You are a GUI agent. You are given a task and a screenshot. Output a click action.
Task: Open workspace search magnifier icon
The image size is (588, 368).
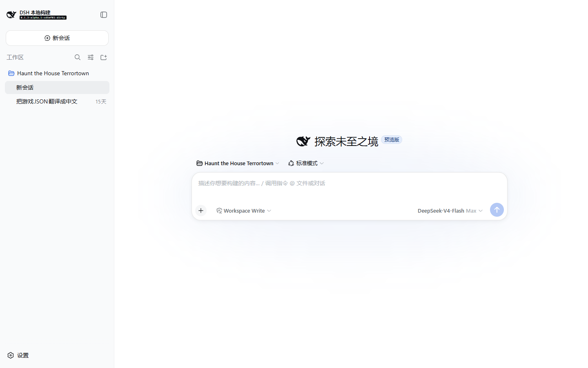coord(78,57)
